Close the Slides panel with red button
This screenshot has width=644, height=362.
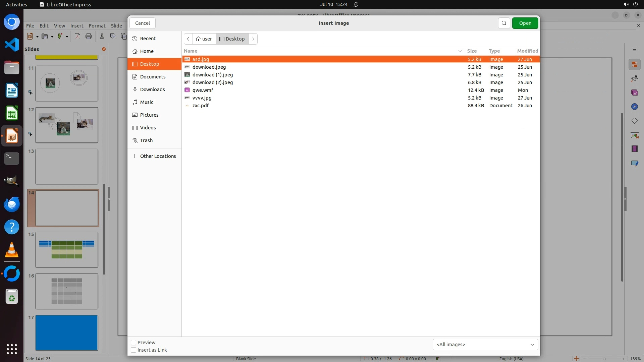tap(104, 49)
